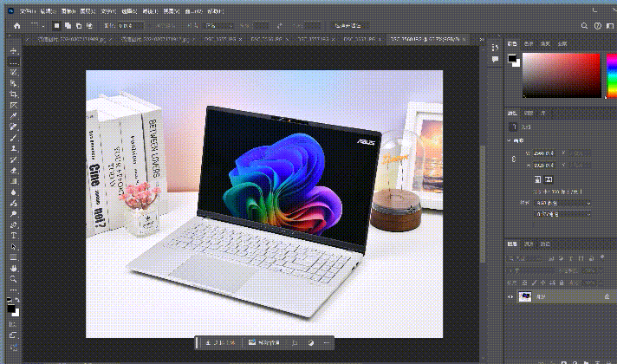Click the Feather input field

[131, 26]
